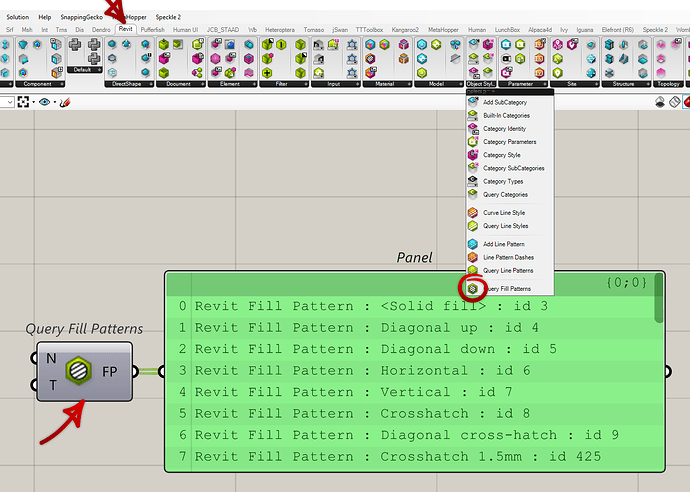Toggle the disable preview geometry icon at right
Image resolution: width=690 pixels, height=492 pixels.
tap(660, 102)
